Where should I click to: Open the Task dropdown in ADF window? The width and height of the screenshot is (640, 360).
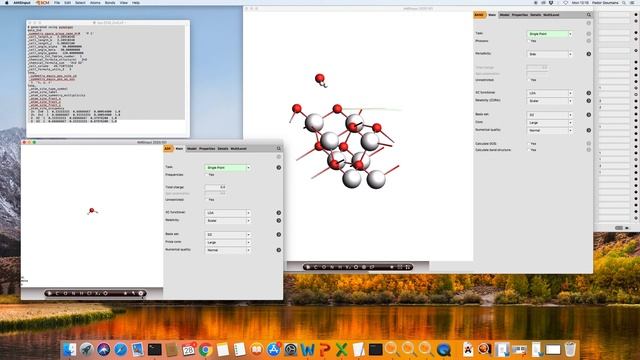227,167
